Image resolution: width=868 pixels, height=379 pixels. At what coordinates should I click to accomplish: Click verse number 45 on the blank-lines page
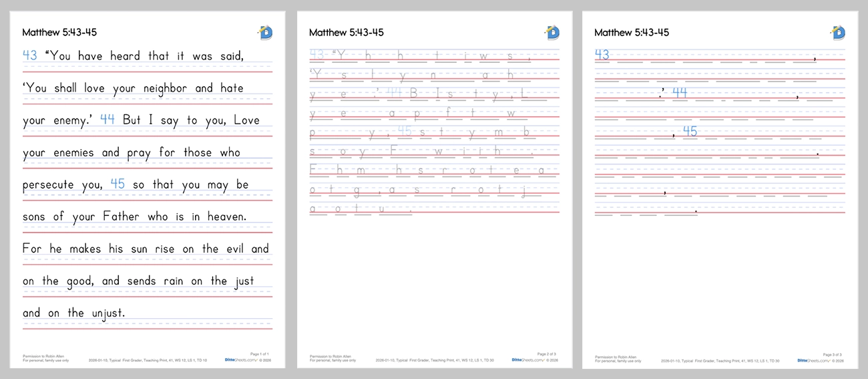(690, 131)
